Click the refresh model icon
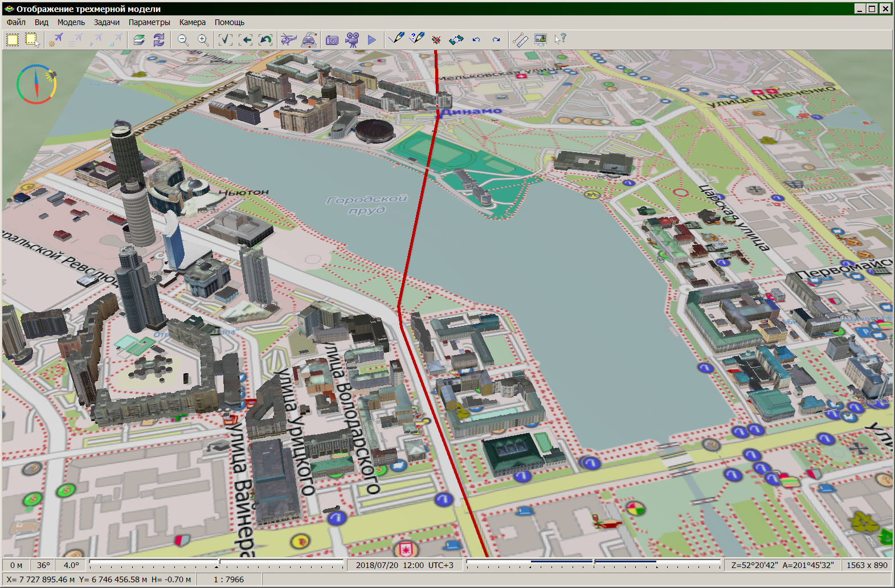The height and width of the screenshot is (588, 895). tap(159, 39)
